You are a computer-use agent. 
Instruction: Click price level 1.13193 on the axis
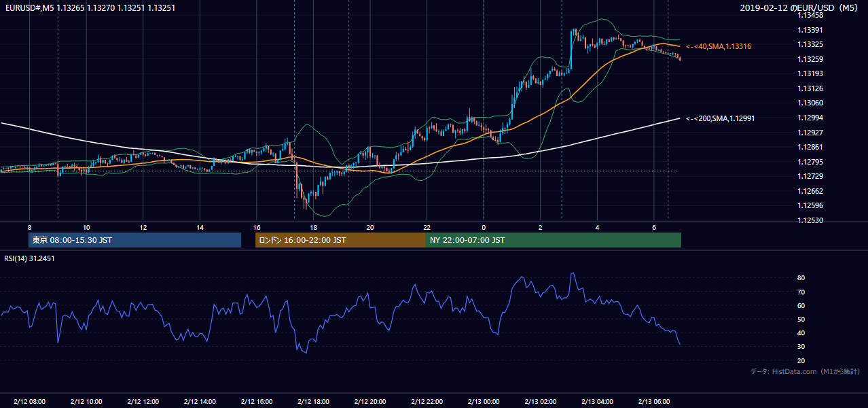click(x=810, y=73)
